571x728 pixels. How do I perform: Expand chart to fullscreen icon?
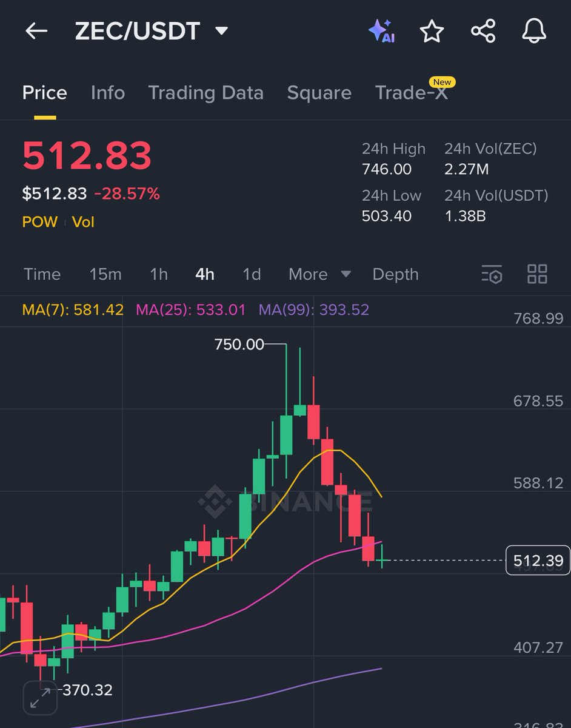click(x=40, y=697)
